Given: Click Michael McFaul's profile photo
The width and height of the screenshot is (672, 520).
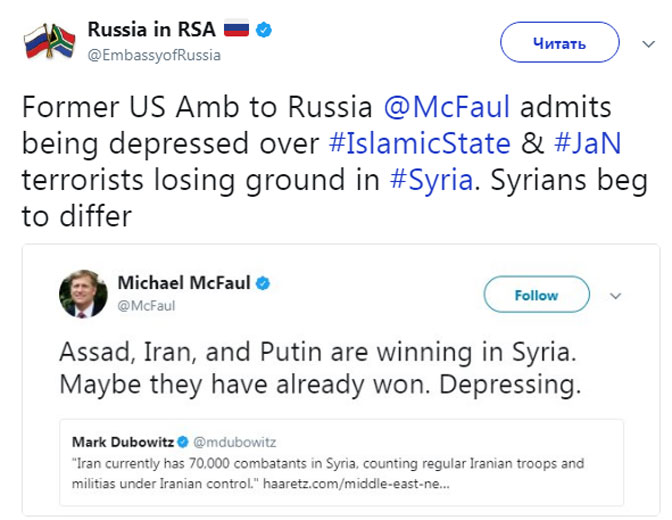Looking at the screenshot, I should [82, 294].
